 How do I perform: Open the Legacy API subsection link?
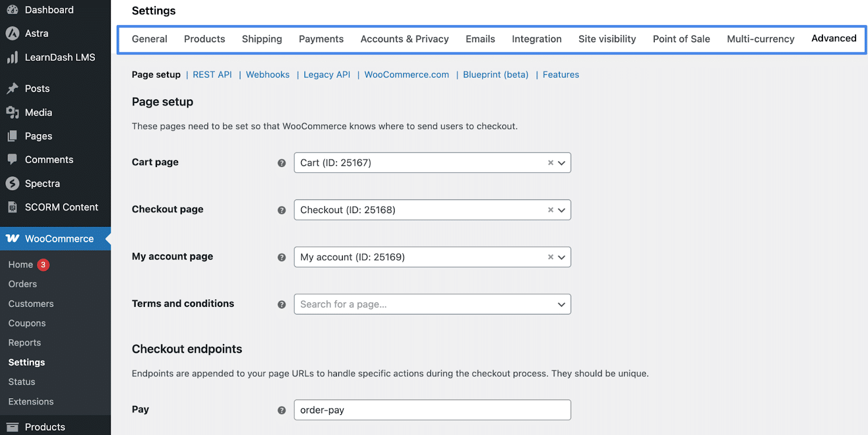click(327, 75)
